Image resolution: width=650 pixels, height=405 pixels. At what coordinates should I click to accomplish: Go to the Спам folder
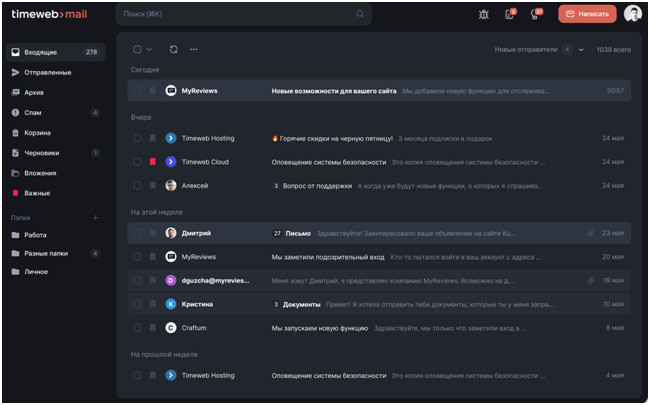pyautogui.click(x=32, y=112)
